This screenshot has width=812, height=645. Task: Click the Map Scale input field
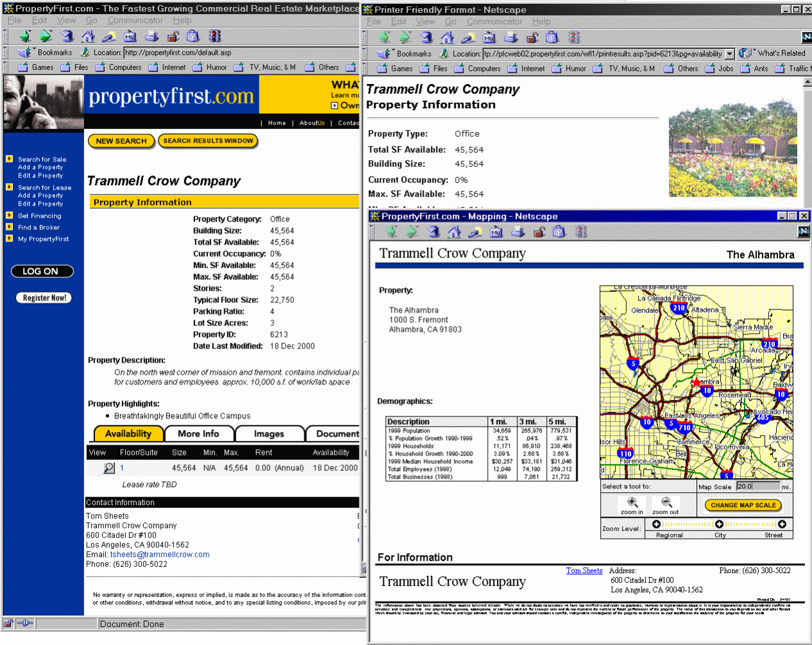coord(757,486)
